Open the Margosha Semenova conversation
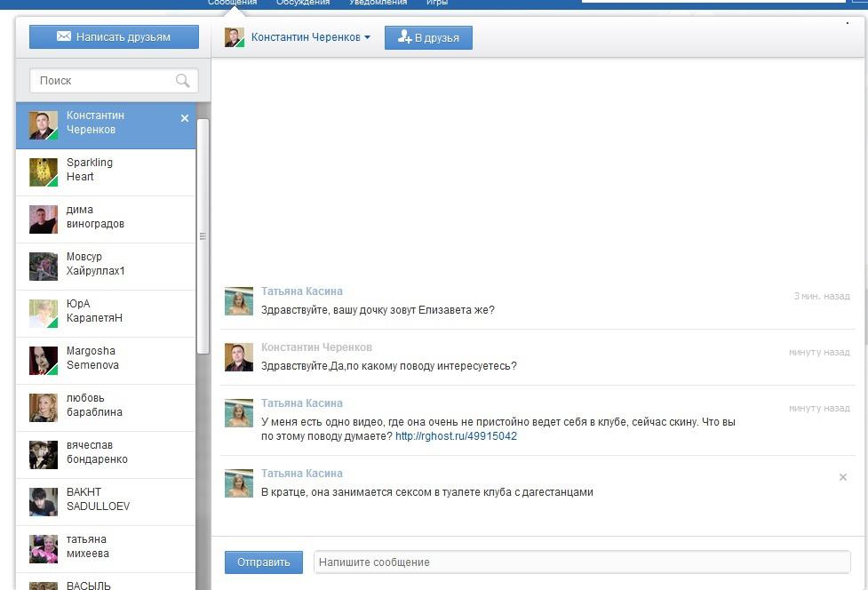This screenshot has height=590, width=868. (x=106, y=361)
